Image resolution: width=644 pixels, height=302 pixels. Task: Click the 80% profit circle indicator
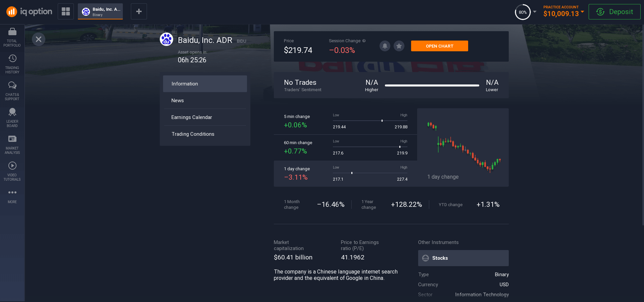pos(523,12)
